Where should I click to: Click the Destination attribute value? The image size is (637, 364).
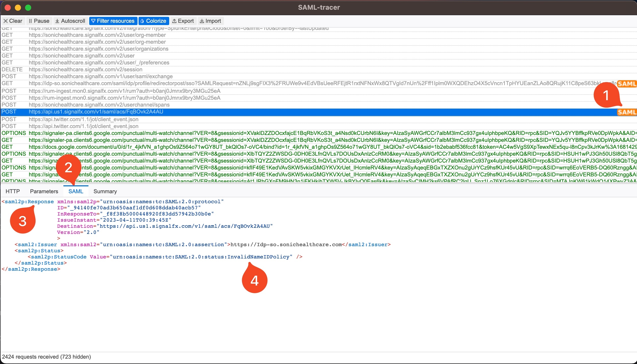coord(185,226)
